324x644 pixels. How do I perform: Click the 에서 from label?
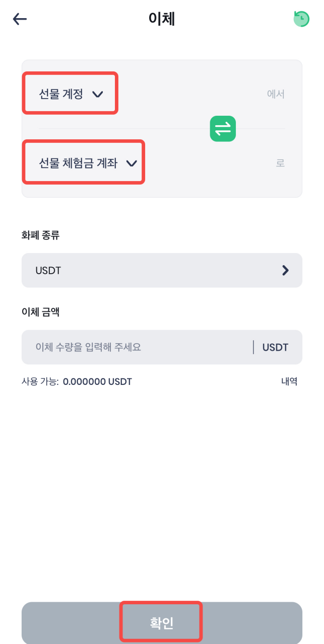pos(276,94)
